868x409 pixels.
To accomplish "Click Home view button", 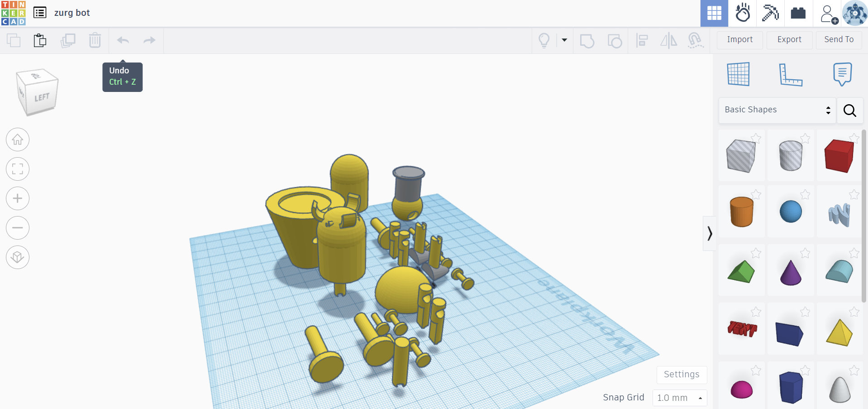I will [x=18, y=140].
